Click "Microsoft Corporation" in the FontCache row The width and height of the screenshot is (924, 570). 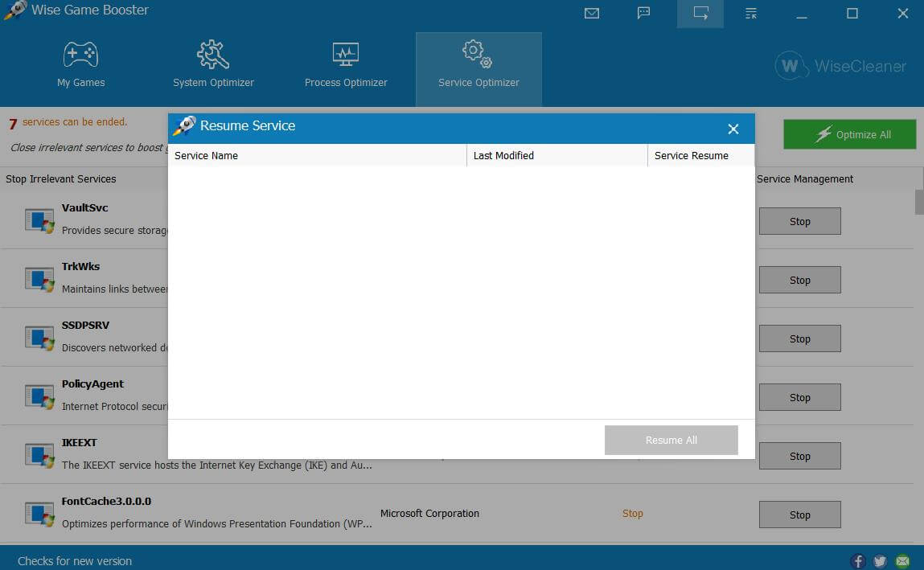coord(429,514)
